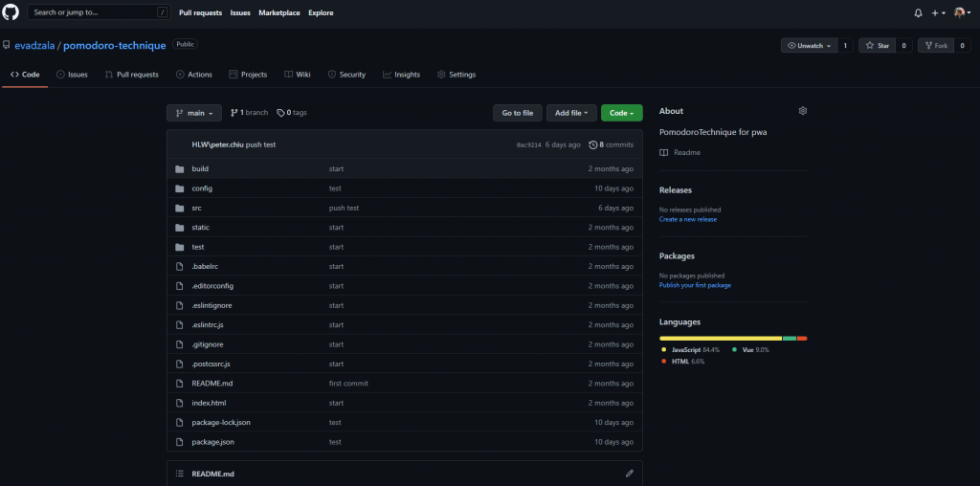This screenshot has width=980, height=486.
Task: Open Explore in the top navigation
Action: pos(321,13)
